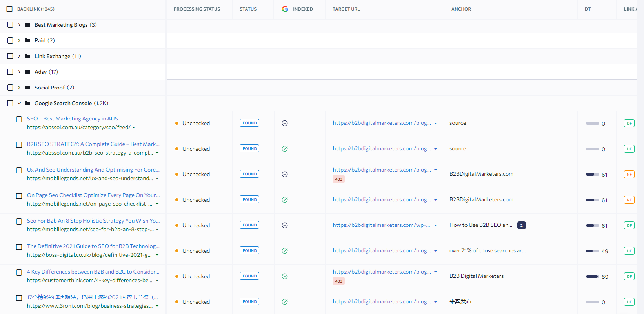Screen dimensions: 644x314
Task: Click the Google Search Console folder icon
Action: pos(27,103)
